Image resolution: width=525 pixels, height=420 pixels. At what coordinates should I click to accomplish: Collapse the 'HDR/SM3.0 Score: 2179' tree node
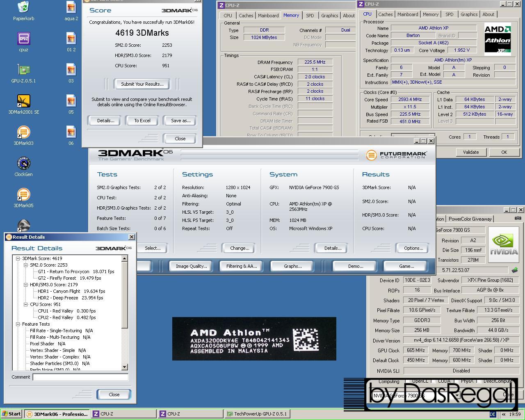point(26,285)
